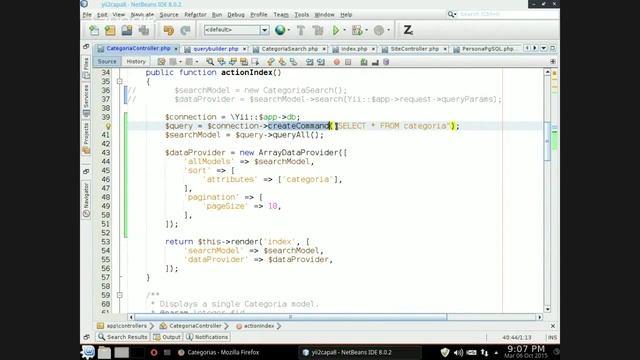
Task: Close the CategoriaController.php tab
Action: tap(176, 49)
